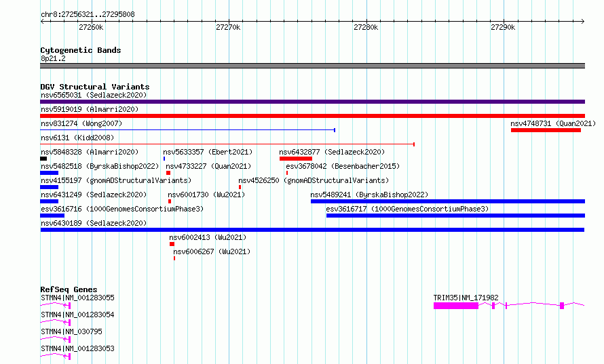
Task: Open STMN4|NM_001283054 gene label
Action: [x=77, y=315]
